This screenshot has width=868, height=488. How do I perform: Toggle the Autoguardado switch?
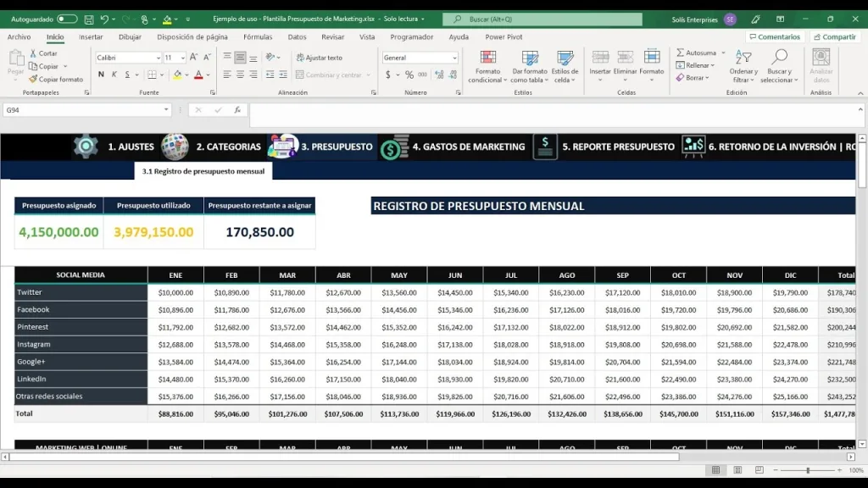(x=67, y=19)
